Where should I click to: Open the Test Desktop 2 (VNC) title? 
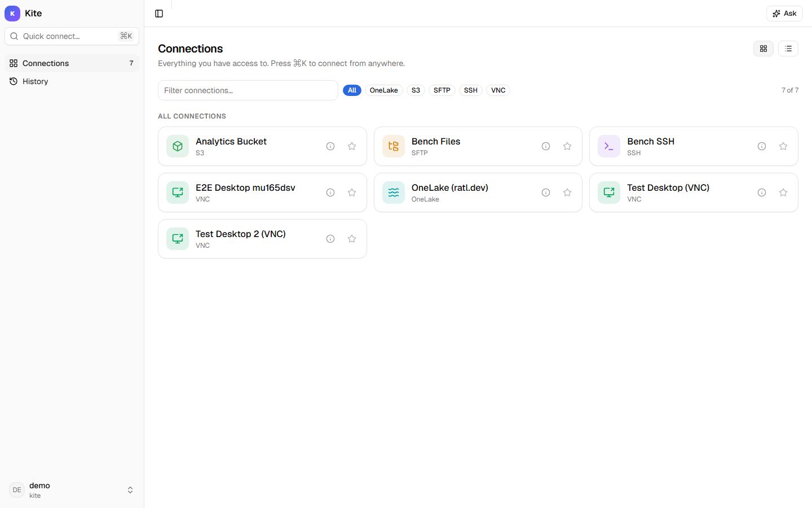(241, 234)
